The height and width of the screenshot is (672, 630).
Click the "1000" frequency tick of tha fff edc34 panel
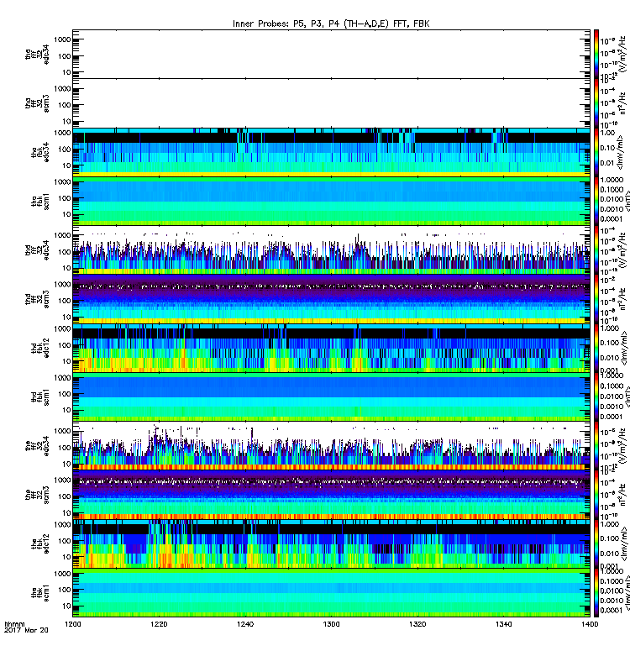click(62, 39)
